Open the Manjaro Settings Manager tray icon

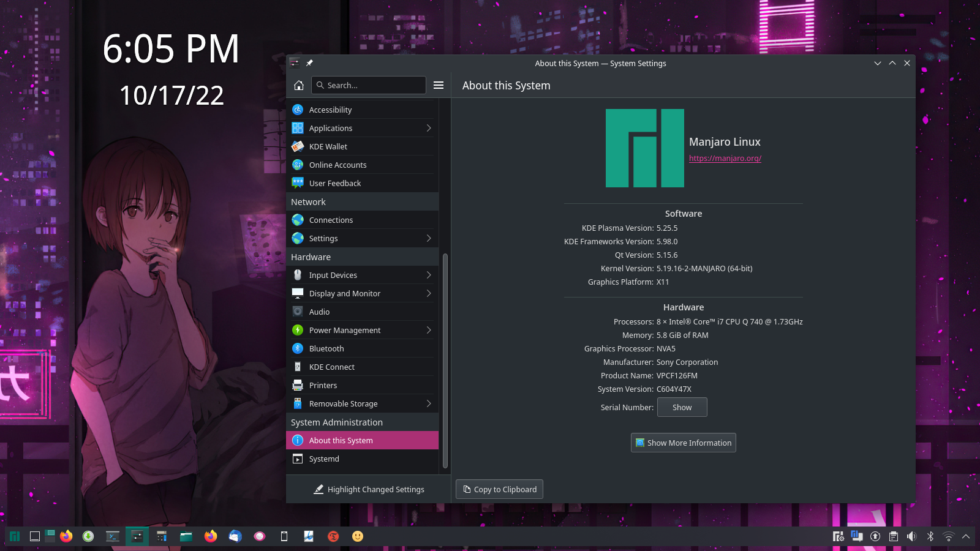tap(839, 536)
